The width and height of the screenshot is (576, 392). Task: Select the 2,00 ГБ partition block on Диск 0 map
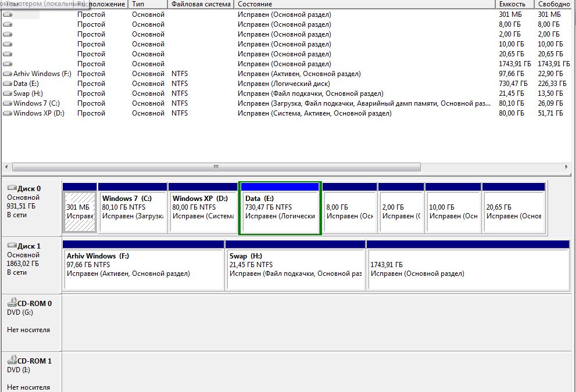(401, 208)
